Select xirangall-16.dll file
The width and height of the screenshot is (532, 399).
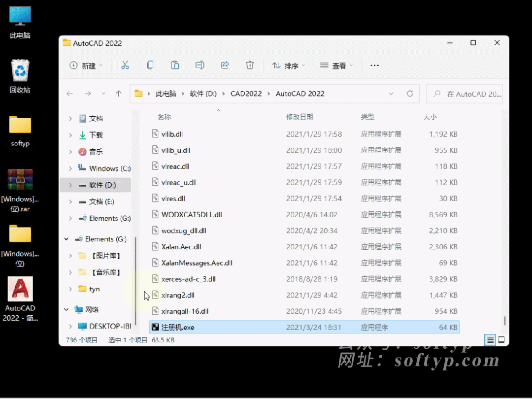(x=304, y=311)
